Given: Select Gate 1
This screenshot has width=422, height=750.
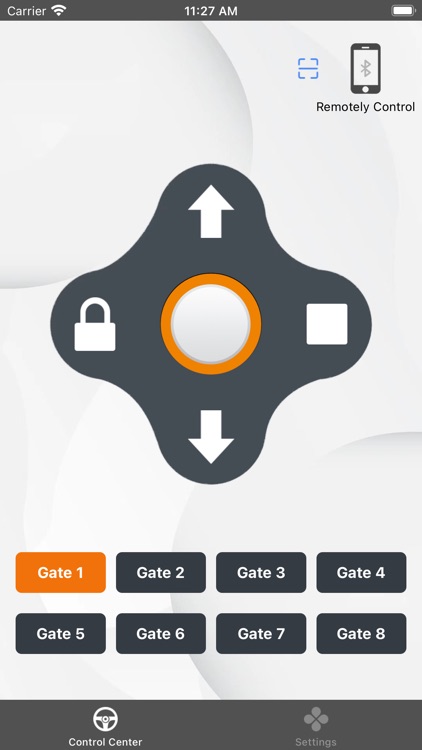Looking at the screenshot, I should tap(61, 573).
